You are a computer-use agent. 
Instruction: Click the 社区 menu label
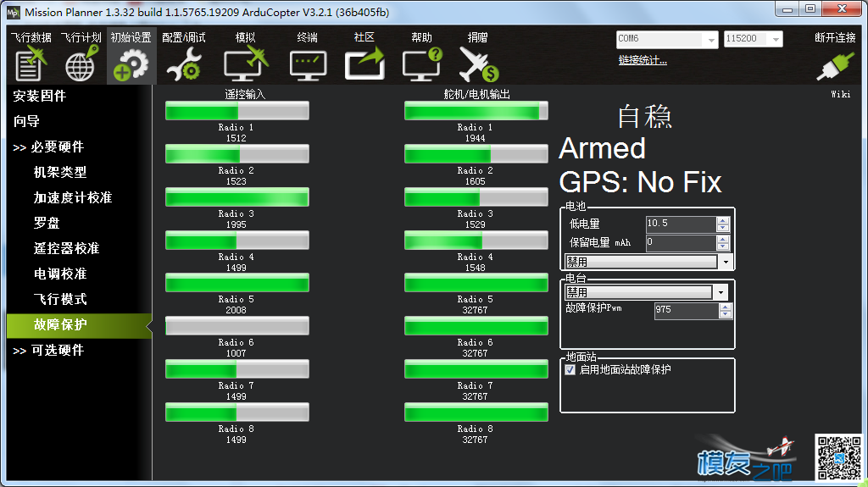click(364, 37)
